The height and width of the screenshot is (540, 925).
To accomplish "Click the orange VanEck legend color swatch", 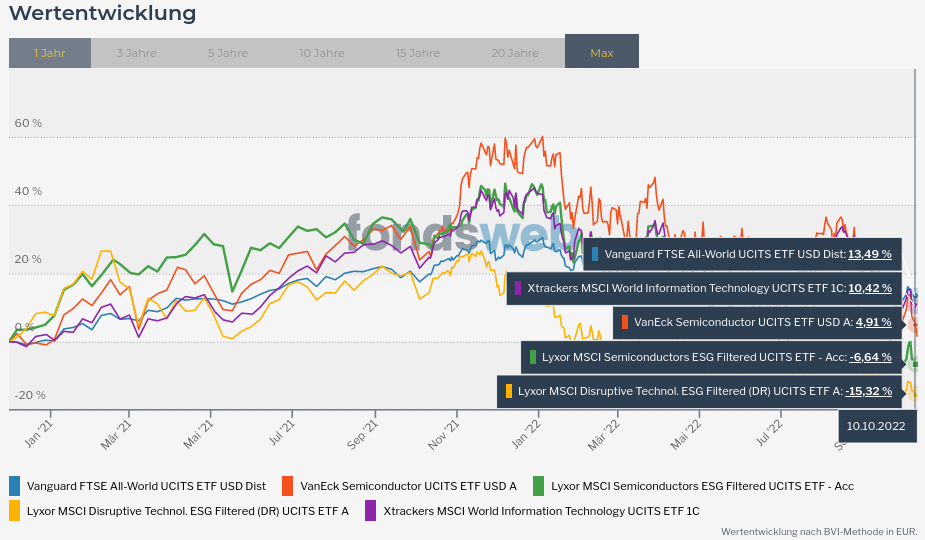I will [288, 486].
